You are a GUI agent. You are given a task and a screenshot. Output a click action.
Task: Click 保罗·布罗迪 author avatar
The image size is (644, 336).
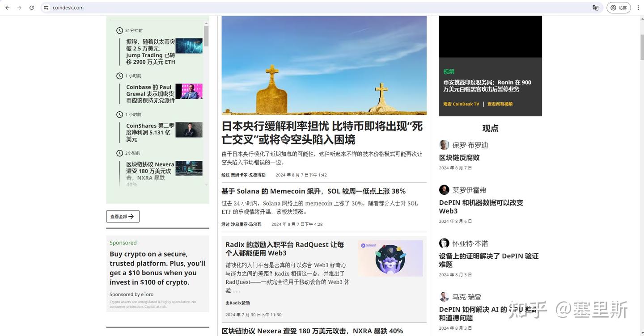(444, 144)
